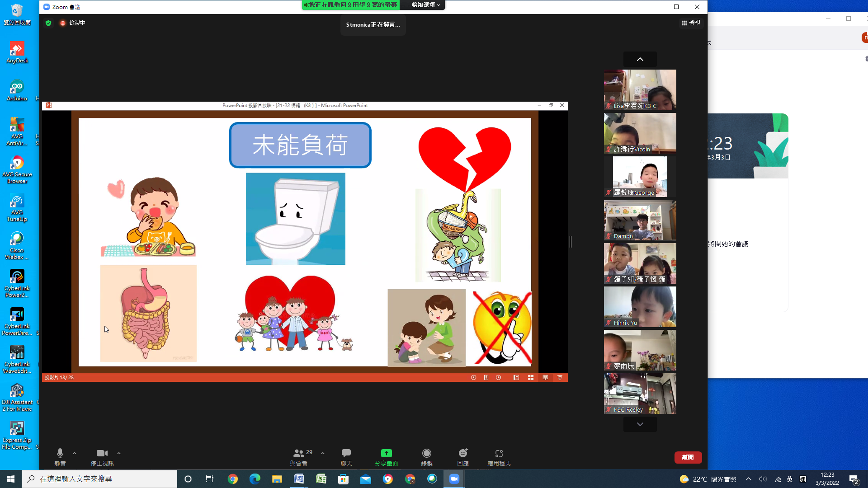868x488 pixels.
Task: Select 蔡雨辰's video thumbnail
Action: pos(640,350)
